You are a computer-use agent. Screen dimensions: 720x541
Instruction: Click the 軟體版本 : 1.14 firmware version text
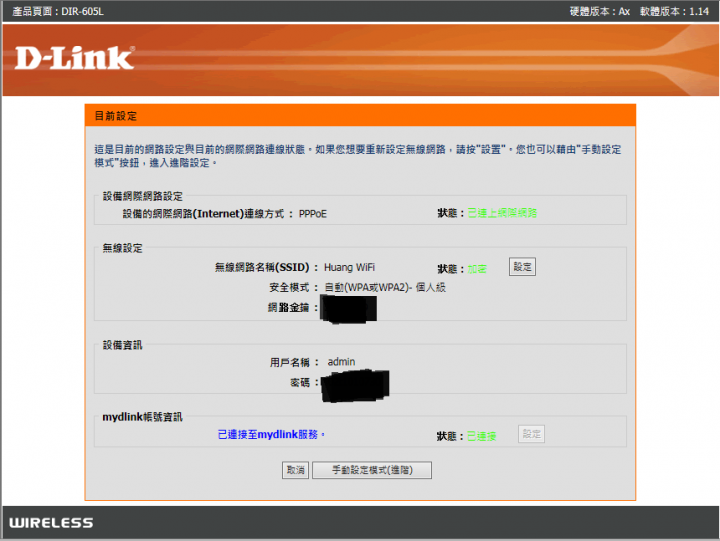pyautogui.click(x=675, y=11)
